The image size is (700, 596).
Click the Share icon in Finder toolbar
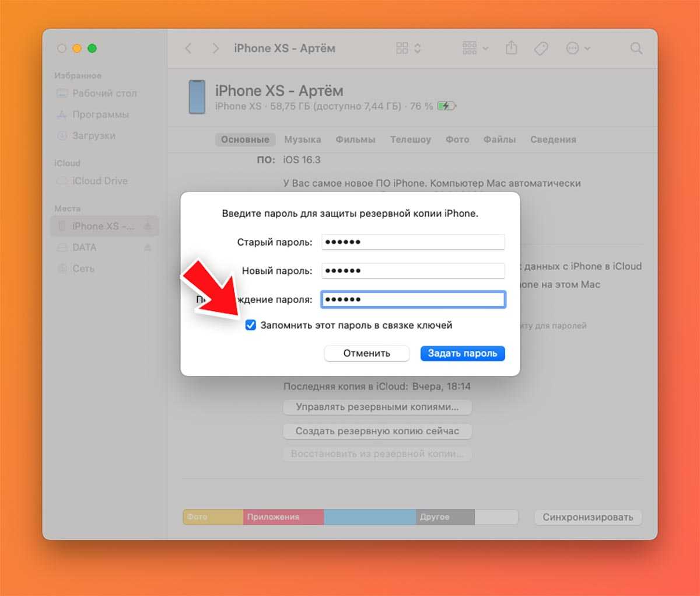pos(512,48)
